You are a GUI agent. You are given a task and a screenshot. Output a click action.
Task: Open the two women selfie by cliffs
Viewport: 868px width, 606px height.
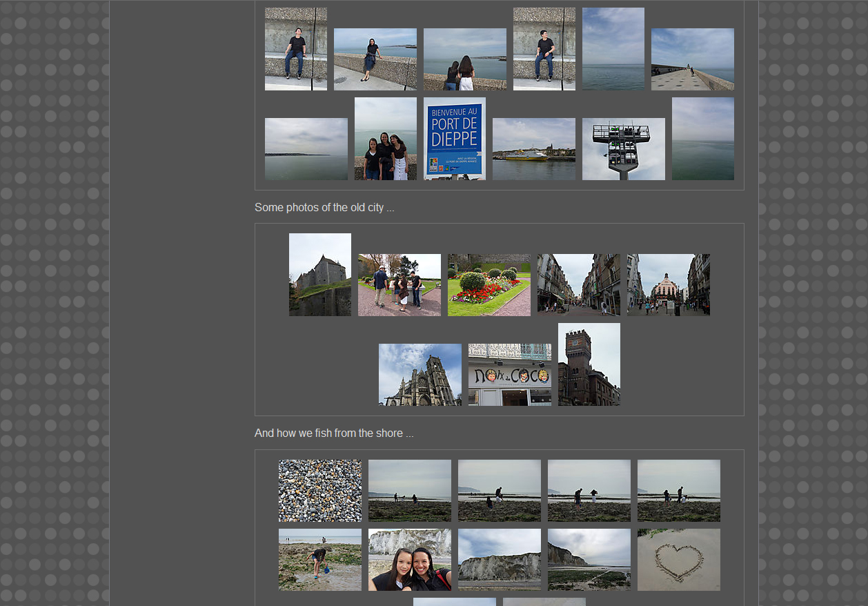point(409,560)
